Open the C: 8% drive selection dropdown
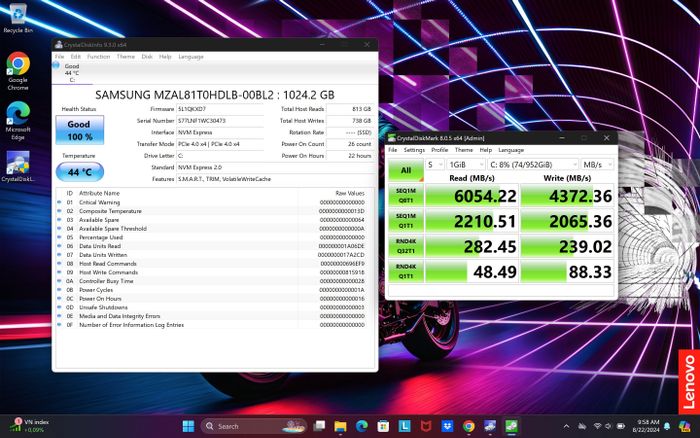 click(533, 165)
